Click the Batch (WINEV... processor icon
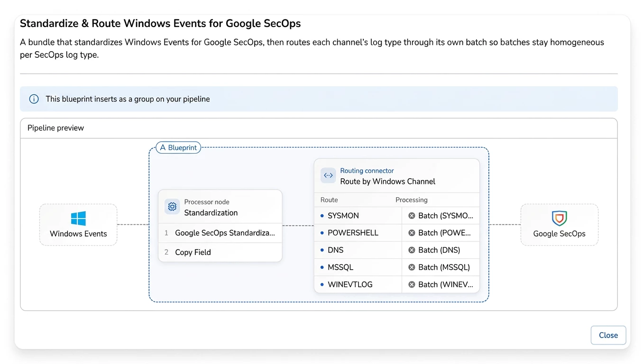Image resolution: width=643 pixels, height=364 pixels. pyautogui.click(x=412, y=284)
